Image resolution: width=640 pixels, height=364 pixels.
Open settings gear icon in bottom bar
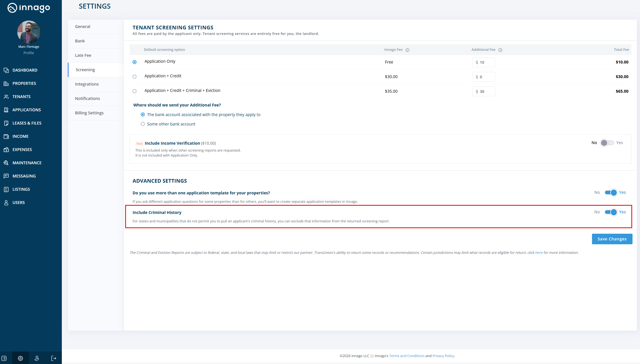[21, 358]
